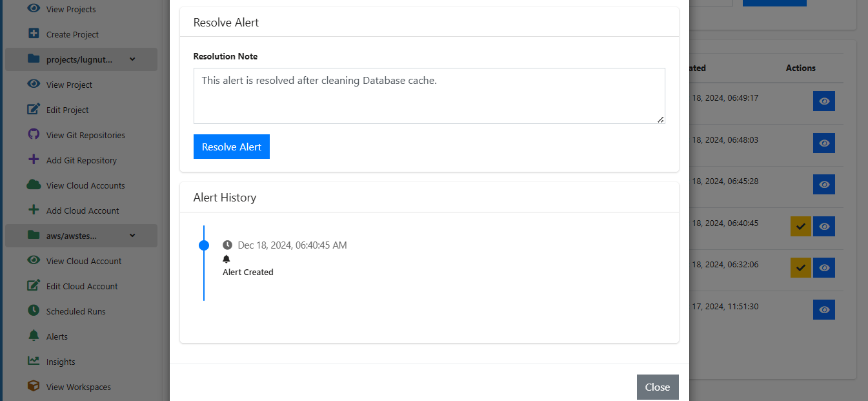This screenshot has height=401, width=868.
Task: Click the View Projects eye icon
Action: (x=34, y=9)
